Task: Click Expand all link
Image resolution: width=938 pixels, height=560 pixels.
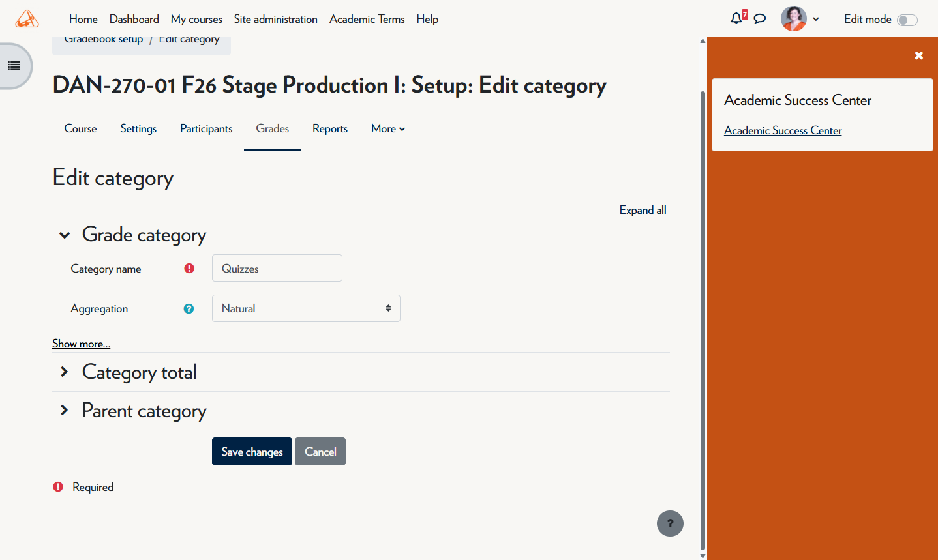Action: [643, 210]
